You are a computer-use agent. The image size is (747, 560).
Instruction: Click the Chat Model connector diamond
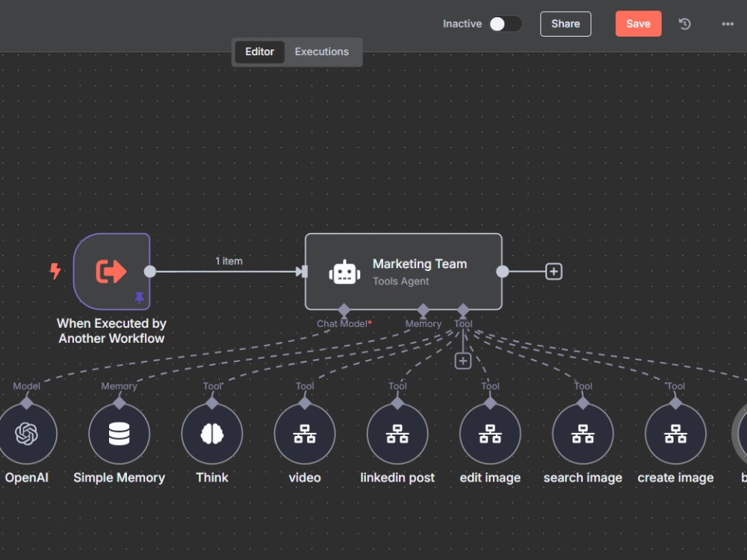[x=344, y=310]
